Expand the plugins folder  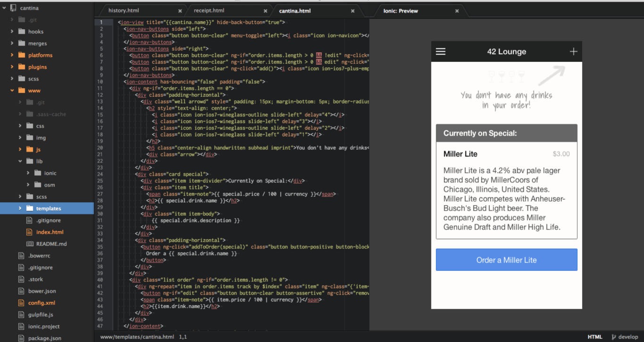point(11,67)
